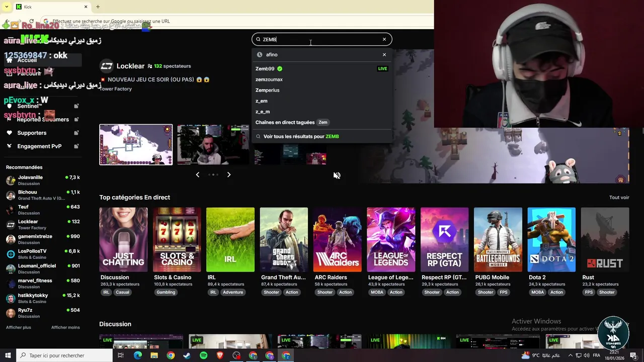The height and width of the screenshot is (362, 644).
Task: Open Reported Streamers external link icon
Action: click(x=76, y=119)
